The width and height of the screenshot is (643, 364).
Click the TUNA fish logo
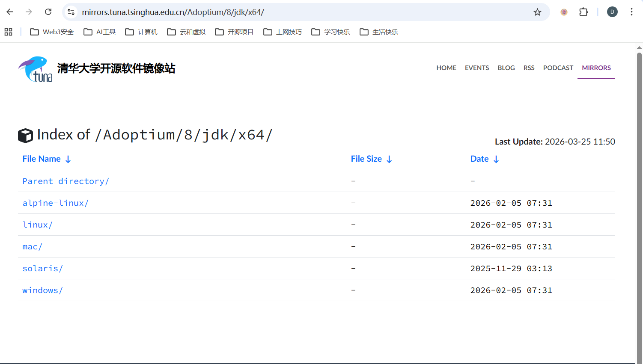[x=35, y=69]
